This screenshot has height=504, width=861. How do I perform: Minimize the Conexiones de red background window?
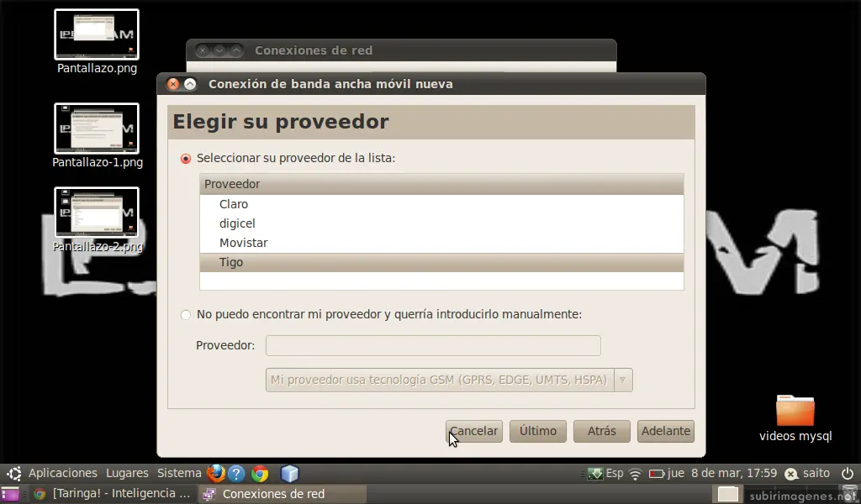219,50
